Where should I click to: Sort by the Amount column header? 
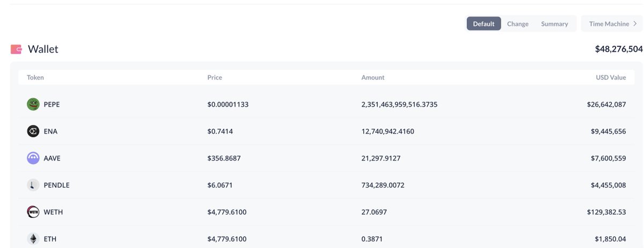click(x=373, y=77)
